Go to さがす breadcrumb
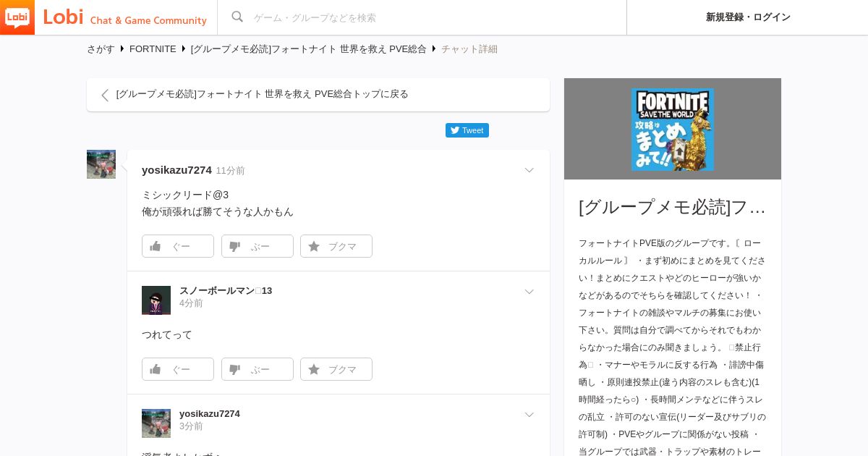Screen dimensions: 868x456 point(101,49)
